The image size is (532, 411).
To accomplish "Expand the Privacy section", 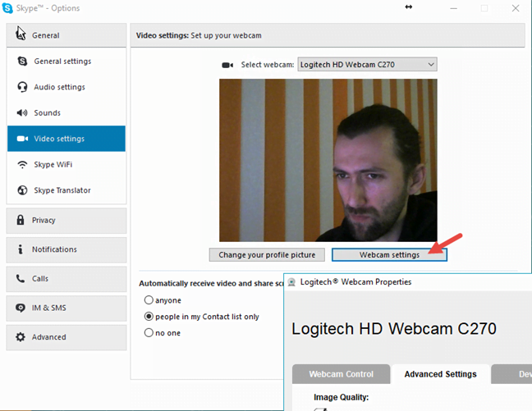I will tap(66, 221).
